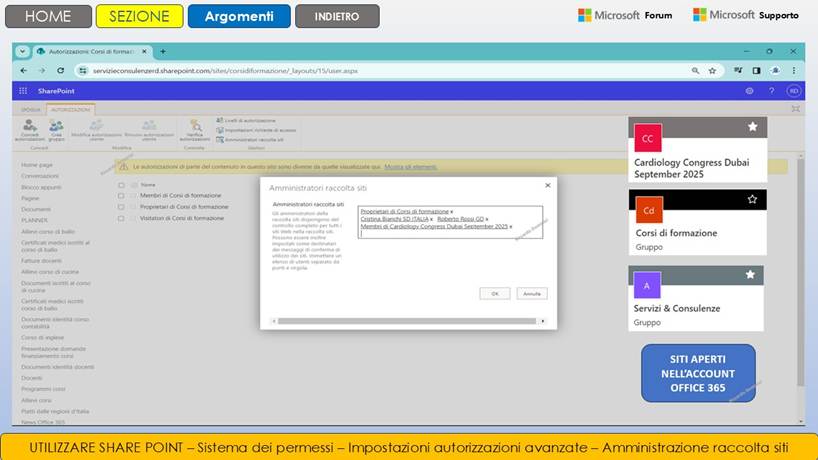Open Home page in left navigation

(37, 165)
